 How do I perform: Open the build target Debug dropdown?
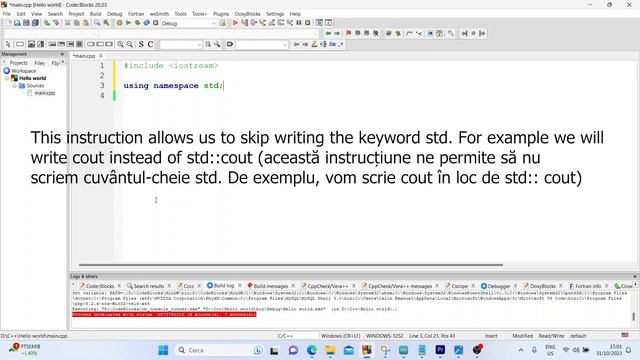point(188,23)
